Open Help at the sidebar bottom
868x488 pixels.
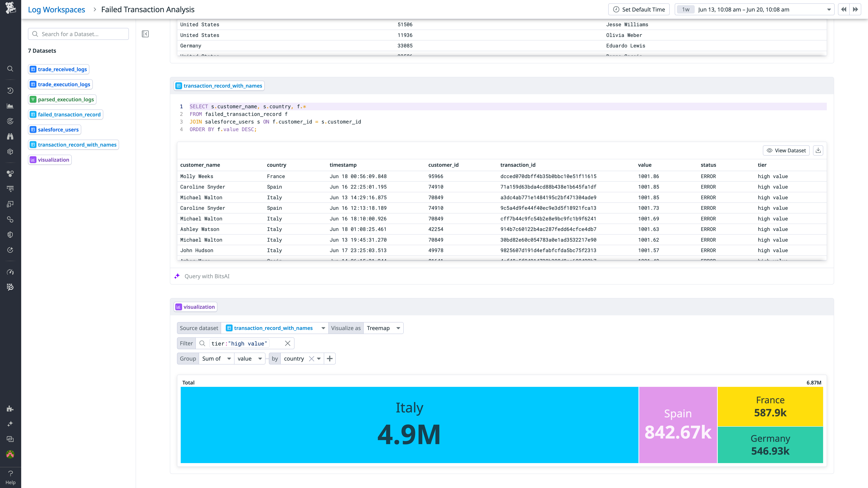(10, 476)
